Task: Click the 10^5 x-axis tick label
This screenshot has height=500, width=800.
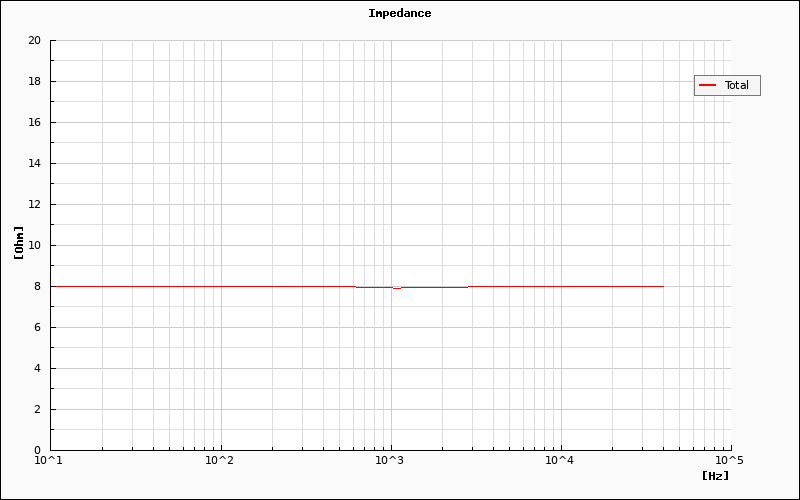Action: pos(729,461)
